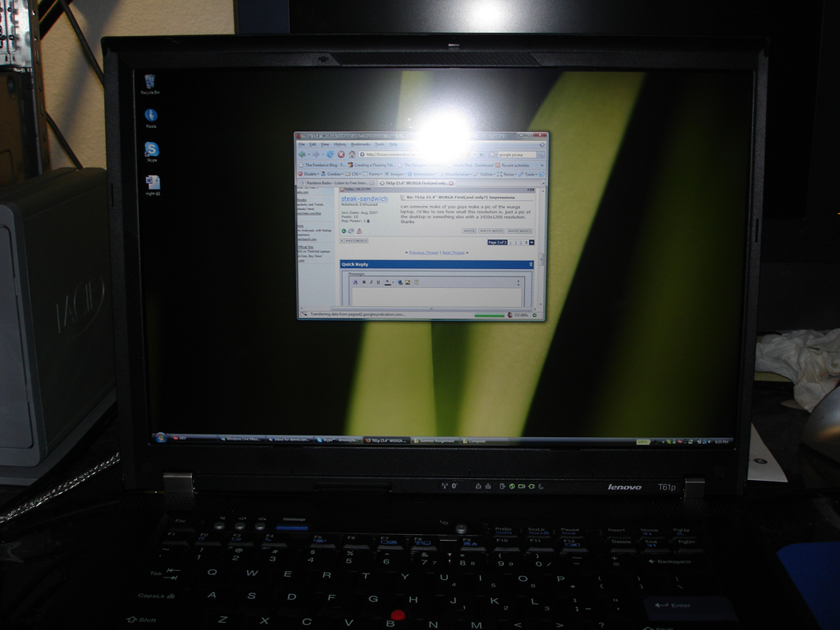Image resolution: width=840 pixels, height=630 pixels.
Task: Click the google picasa search field
Action: click(517, 155)
